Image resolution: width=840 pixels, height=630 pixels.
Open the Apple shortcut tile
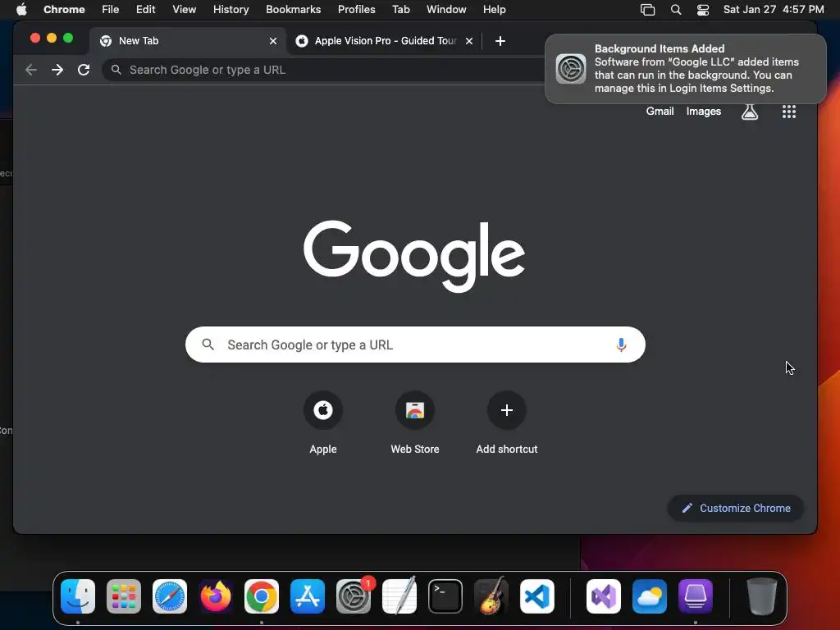coord(323,423)
